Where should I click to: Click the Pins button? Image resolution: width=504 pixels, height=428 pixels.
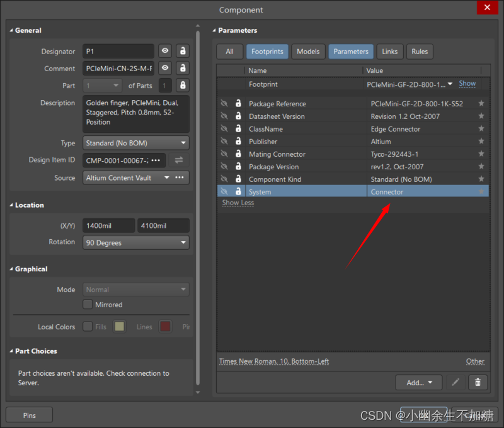(29, 415)
